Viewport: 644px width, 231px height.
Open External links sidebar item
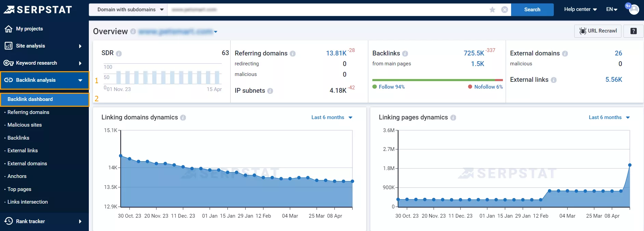coord(23,151)
